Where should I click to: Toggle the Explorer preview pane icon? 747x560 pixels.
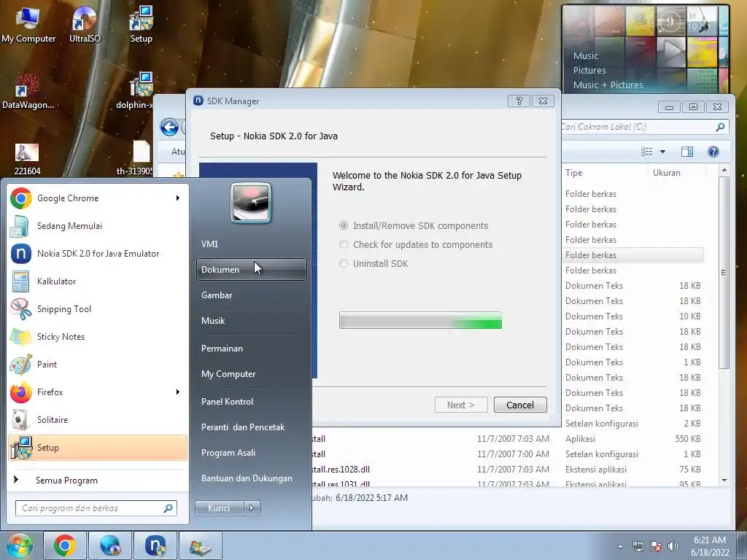pos(687,152)
